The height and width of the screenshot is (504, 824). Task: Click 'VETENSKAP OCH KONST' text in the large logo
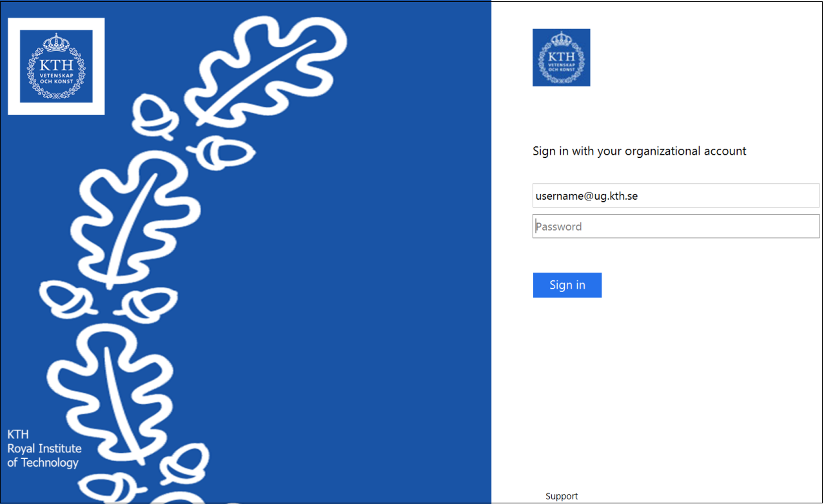tap(57, 79)
